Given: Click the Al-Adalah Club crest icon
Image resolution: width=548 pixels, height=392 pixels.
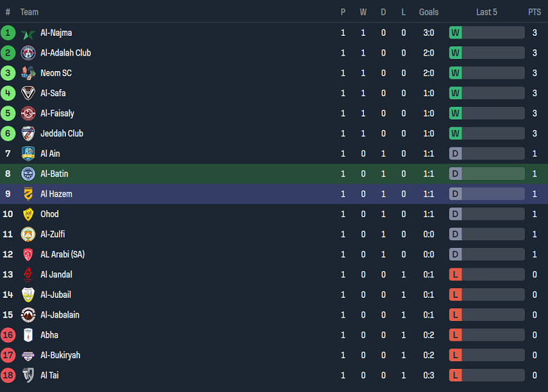Looking at the screenshot, I should [28, 53].
